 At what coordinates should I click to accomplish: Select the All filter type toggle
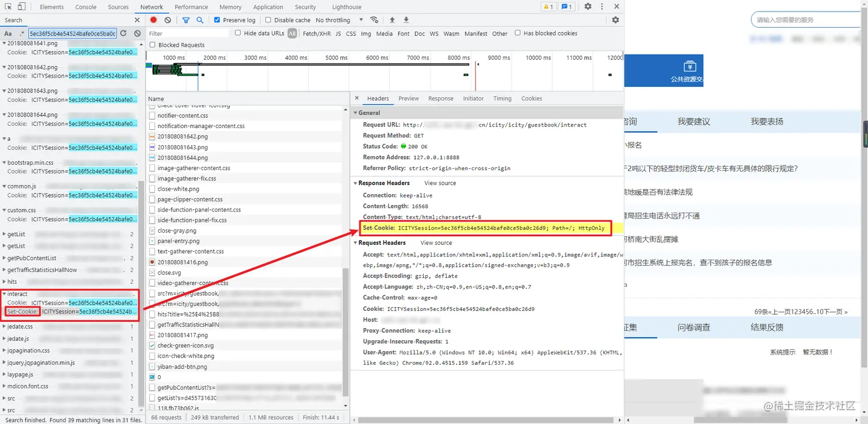(x=292, y=33)
